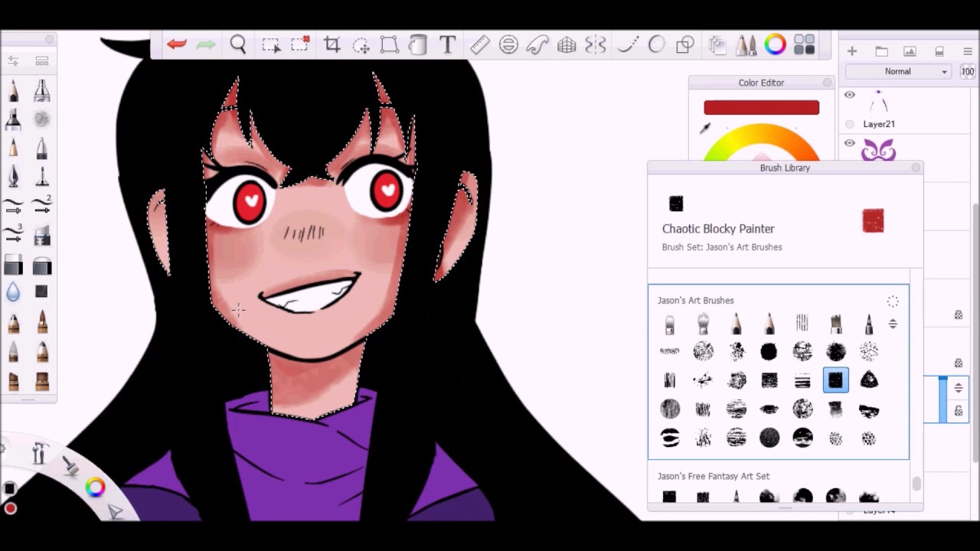The width and height of the screenshot is (980, 551).
Task: Select the Text tool
Action: point(448,45)
